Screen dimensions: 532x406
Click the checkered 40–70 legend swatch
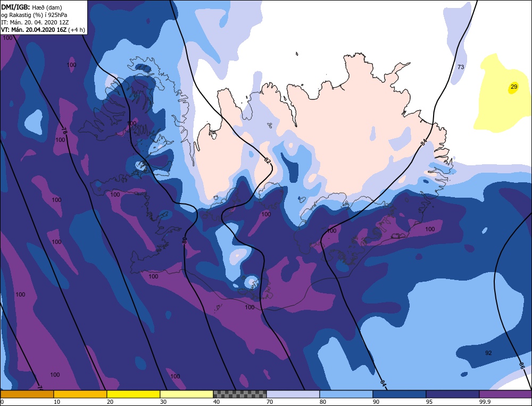[x=240, y=394]
